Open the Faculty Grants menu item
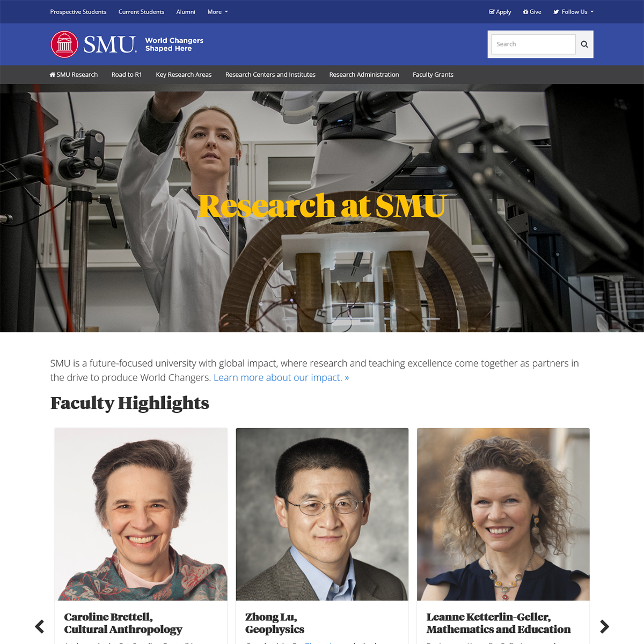Viewport: 644px width, 644px height. click(433, 75)
